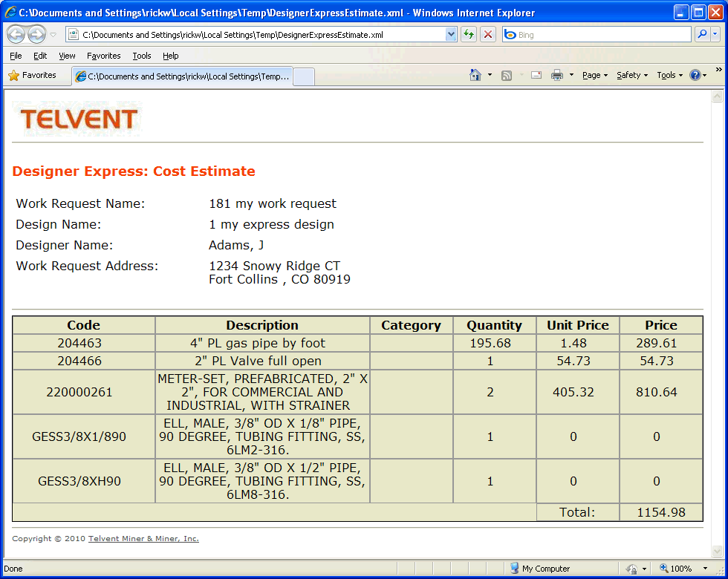
Task: Open the Safety dropdown menu
Action: click(632, 75)
